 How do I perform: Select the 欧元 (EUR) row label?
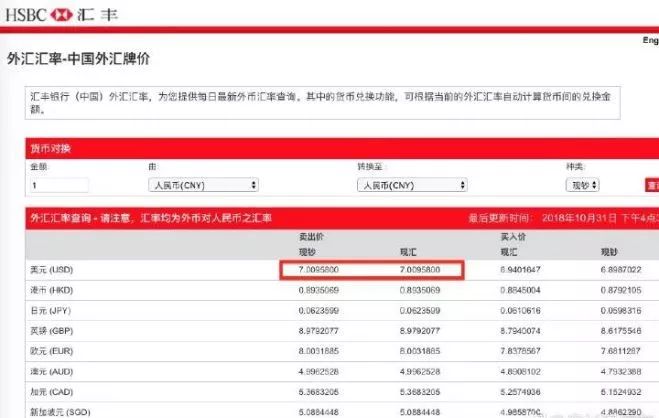point(52,351)
